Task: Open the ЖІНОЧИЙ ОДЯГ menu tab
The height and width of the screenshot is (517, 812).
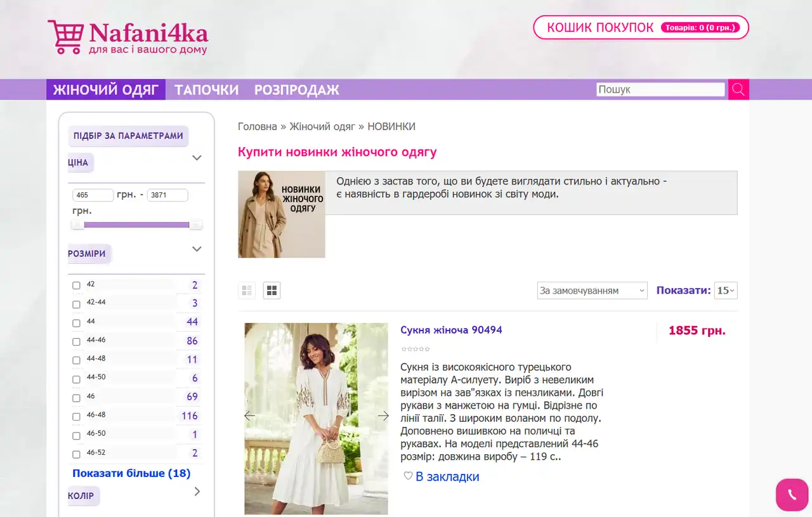Action: (106, 89)
